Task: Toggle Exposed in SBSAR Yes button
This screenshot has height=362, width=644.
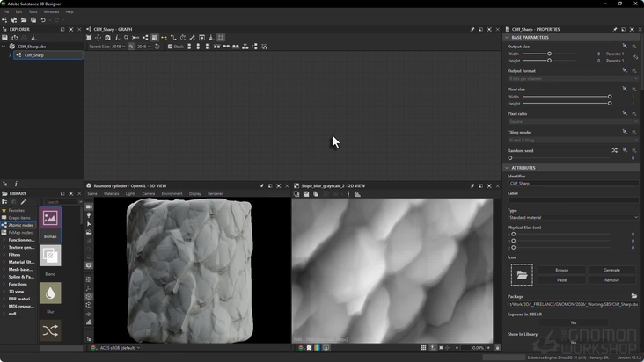Action: point(573,322)
